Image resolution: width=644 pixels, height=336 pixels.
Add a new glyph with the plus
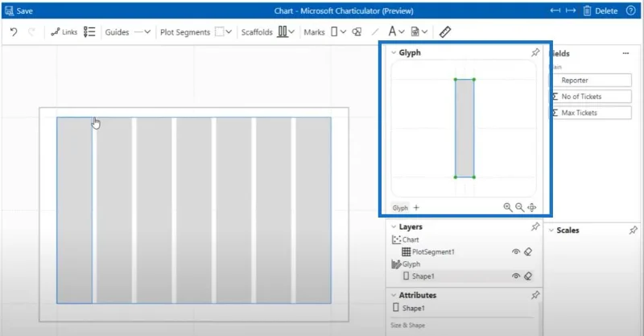(x=416, y=208)
